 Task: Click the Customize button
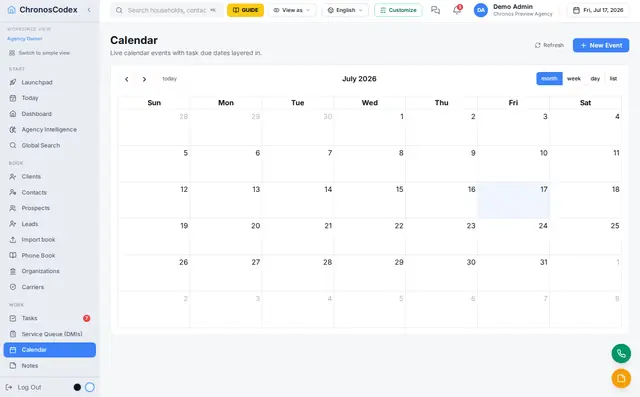pyautogui.click(x=398, y=10)
